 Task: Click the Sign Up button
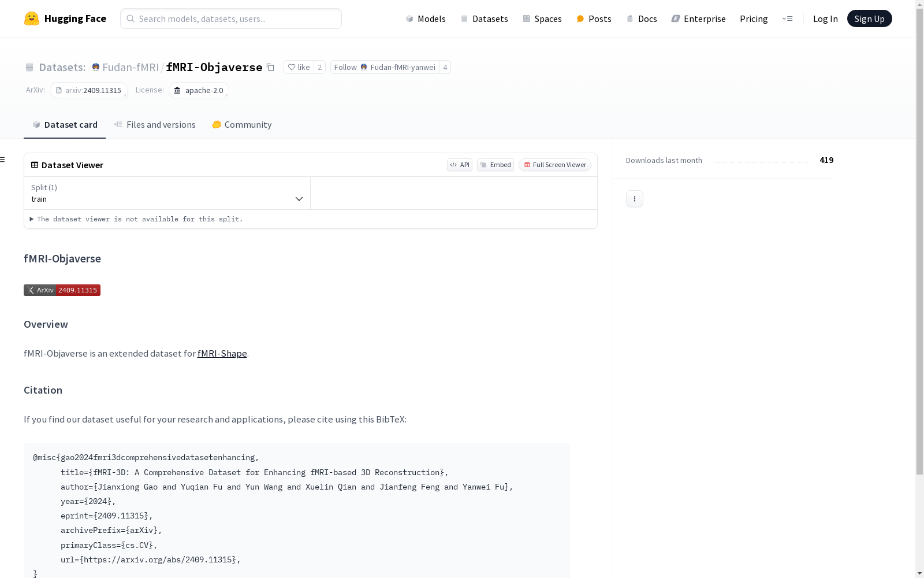point(869,18)
